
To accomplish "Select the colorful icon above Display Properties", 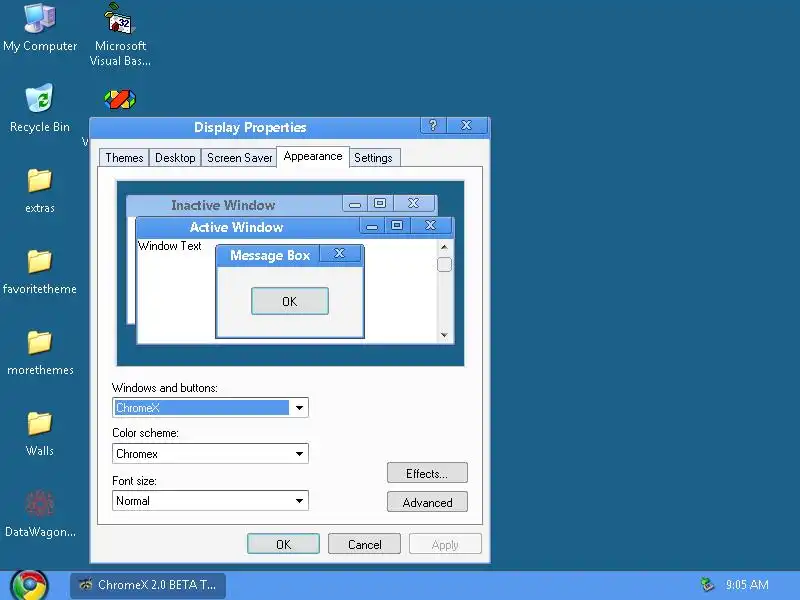I will coord(120,99).
